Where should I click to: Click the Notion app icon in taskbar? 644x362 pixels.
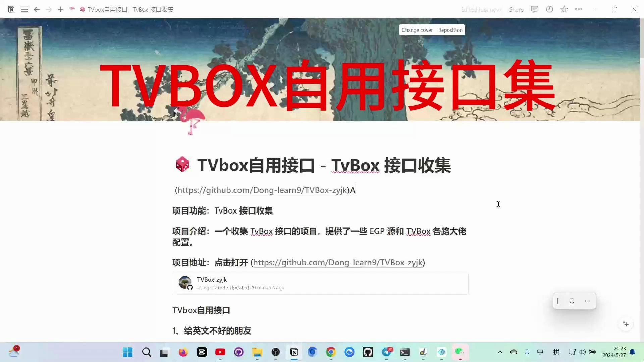(x=294, y=352)
